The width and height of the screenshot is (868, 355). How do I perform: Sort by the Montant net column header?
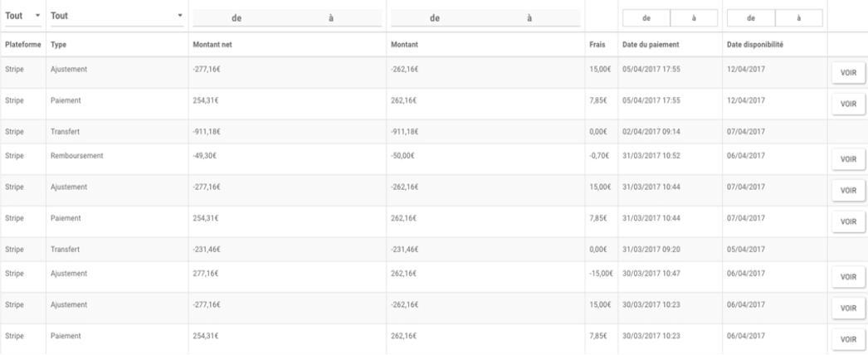212,45
